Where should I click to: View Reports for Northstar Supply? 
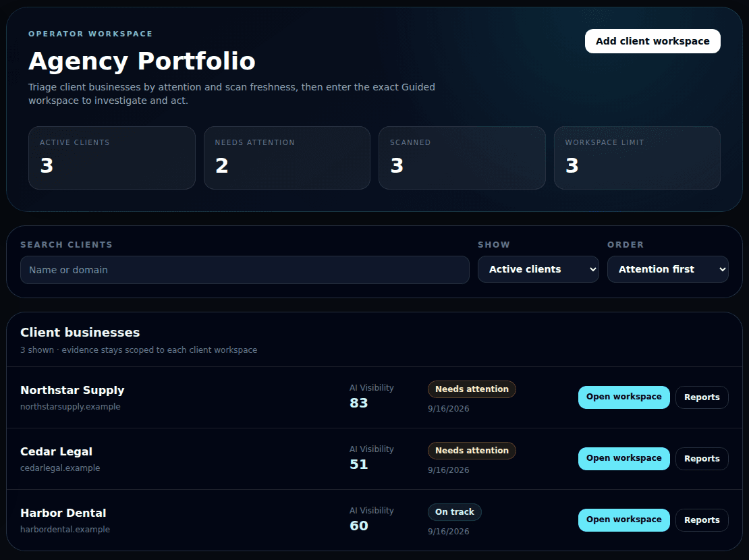[x=702, y=397]
